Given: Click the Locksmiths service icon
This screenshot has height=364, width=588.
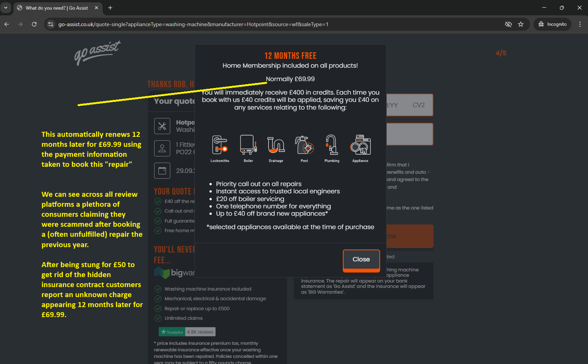Looking at the screenshot, I should coord(219,145).
